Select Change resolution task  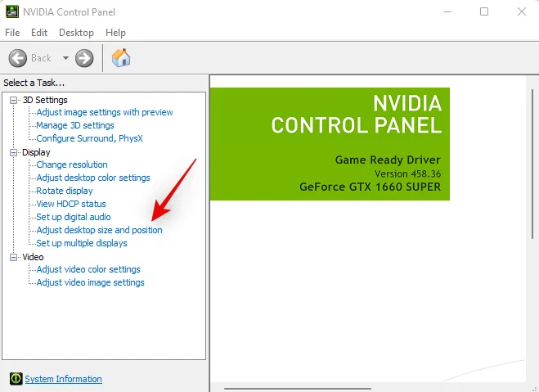pyautogui.click(x=72, y=164)
